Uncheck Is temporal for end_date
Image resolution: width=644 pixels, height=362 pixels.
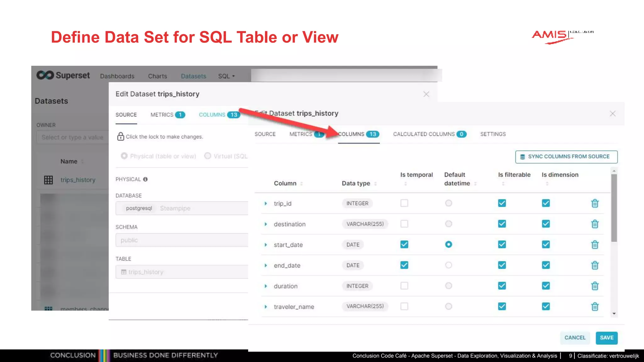pyautogui.click(x=404, y=265)
